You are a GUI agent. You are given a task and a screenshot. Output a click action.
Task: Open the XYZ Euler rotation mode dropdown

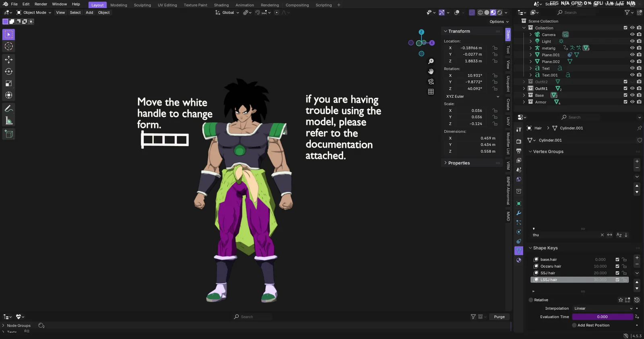473,97
